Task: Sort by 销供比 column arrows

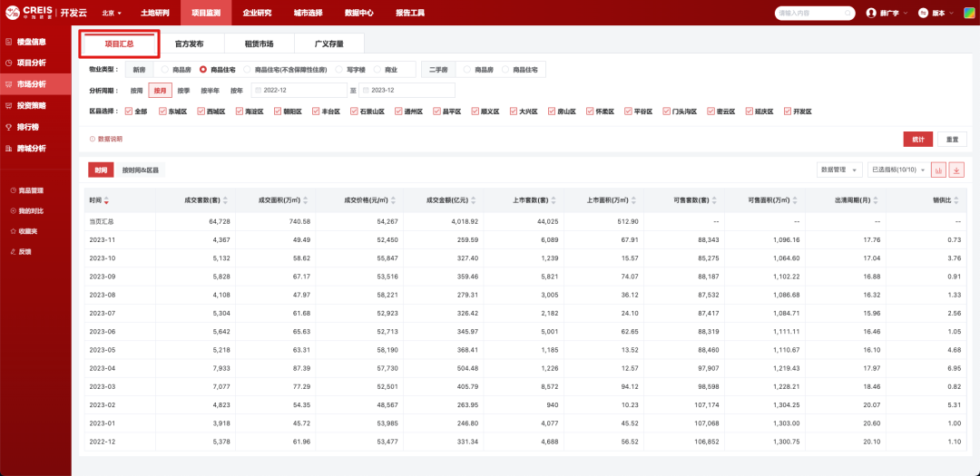Action: (955, 201)
